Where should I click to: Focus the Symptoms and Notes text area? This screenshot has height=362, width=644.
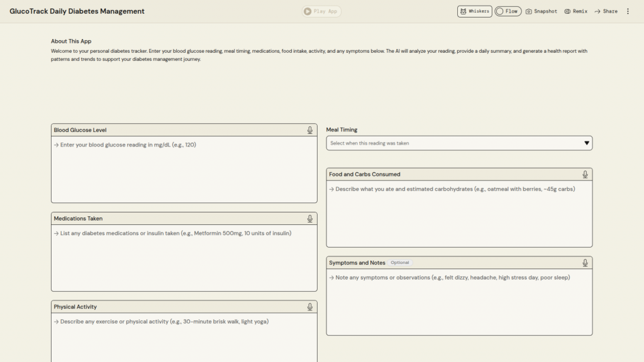pyautogui.click(x=458, y=302)
